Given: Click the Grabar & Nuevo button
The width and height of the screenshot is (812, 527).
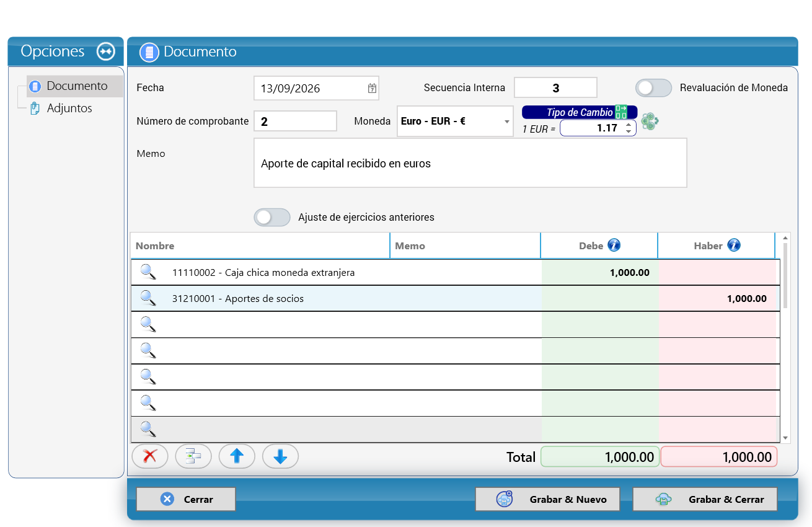Looking at the screenshot, I should pyautogui.click(x=547, y=499).
